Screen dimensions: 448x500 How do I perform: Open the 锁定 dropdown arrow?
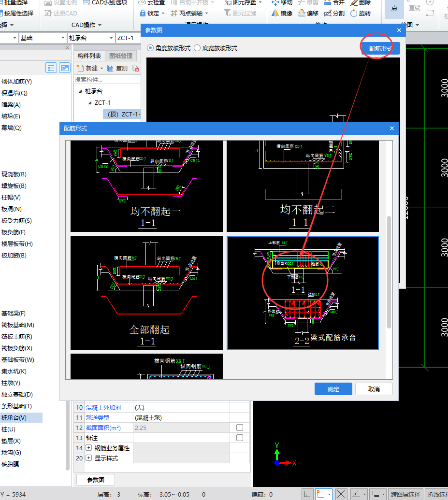coord(163,14)
